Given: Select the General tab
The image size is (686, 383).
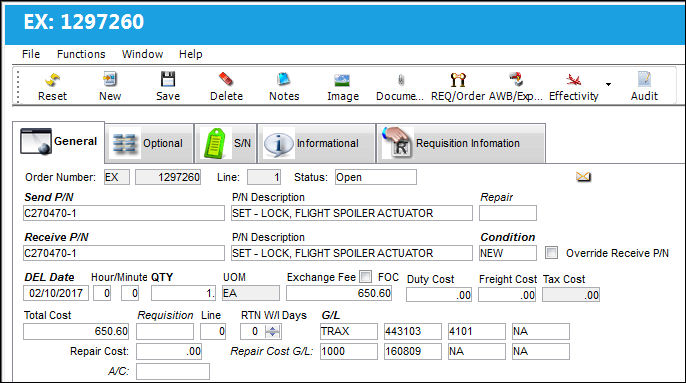Looking at the screenshot, I should pyautogui.click(x=59, y=142).
